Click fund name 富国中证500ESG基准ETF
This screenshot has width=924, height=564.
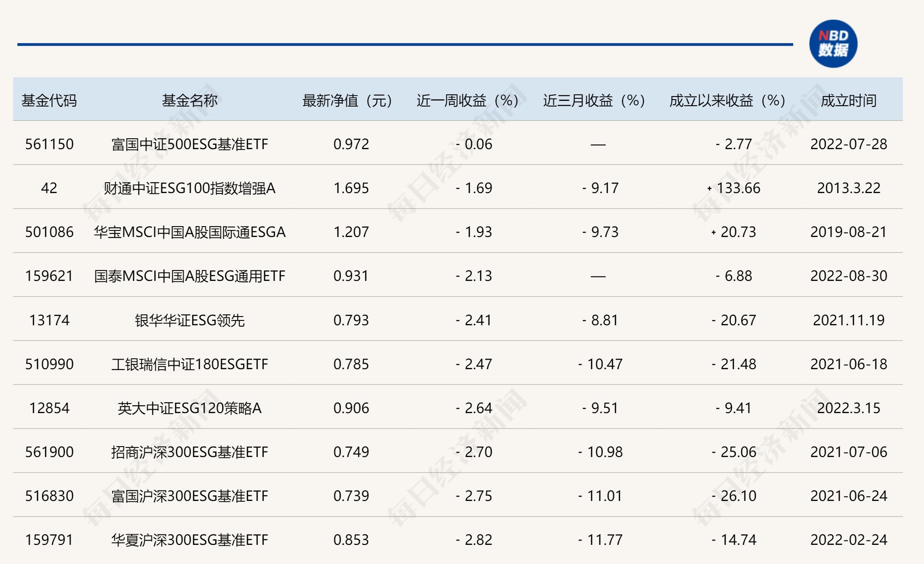190,144
